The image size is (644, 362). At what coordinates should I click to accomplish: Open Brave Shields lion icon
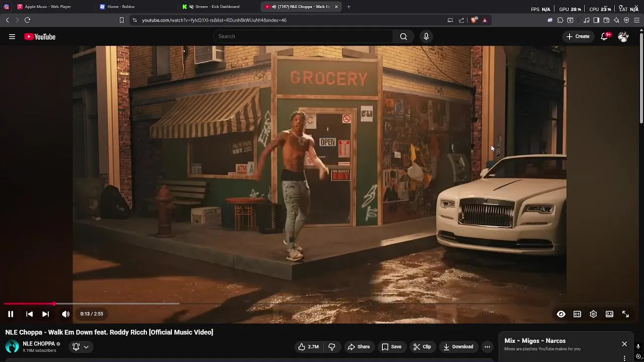473,20
